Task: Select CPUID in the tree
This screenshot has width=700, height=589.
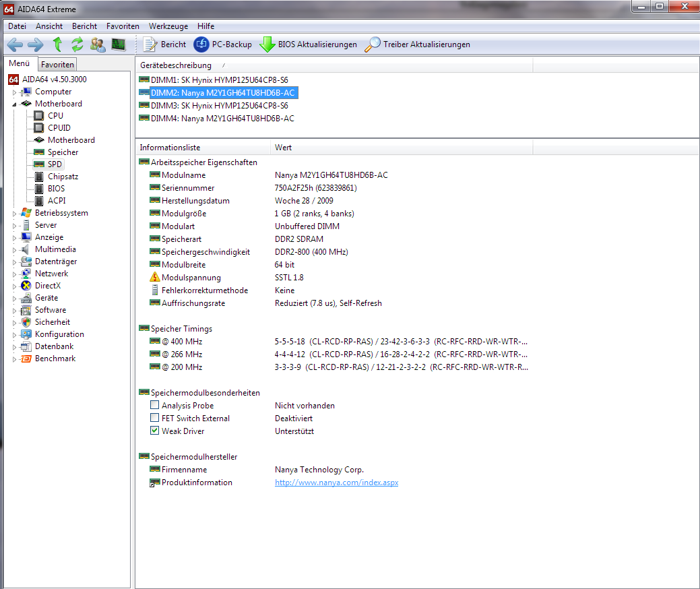Action: pyautogui.click(x=59, y=128)
